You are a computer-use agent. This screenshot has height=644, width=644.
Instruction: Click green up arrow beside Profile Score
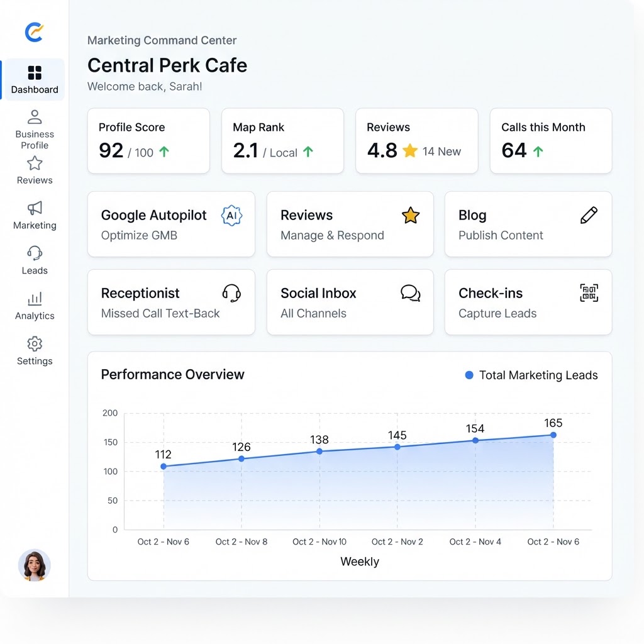164,152
